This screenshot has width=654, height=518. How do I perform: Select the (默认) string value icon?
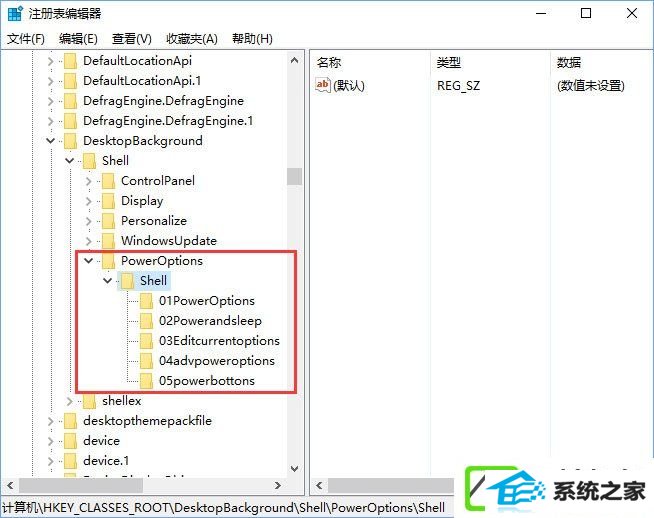323,85
